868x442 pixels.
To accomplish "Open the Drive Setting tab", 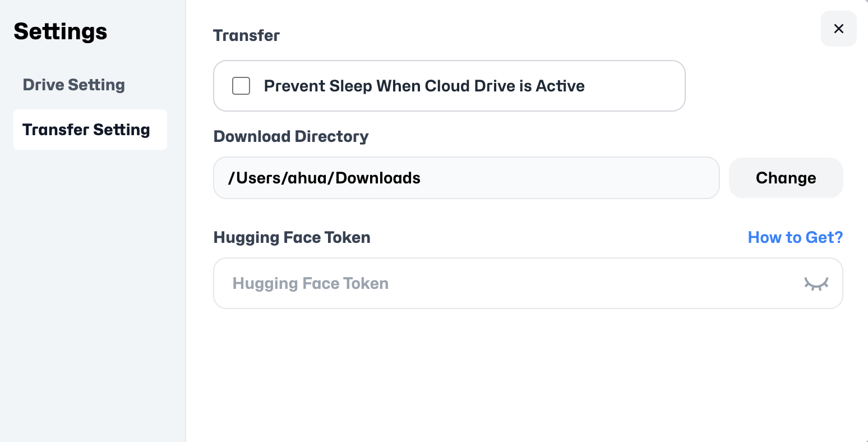I will click(74, 85).
